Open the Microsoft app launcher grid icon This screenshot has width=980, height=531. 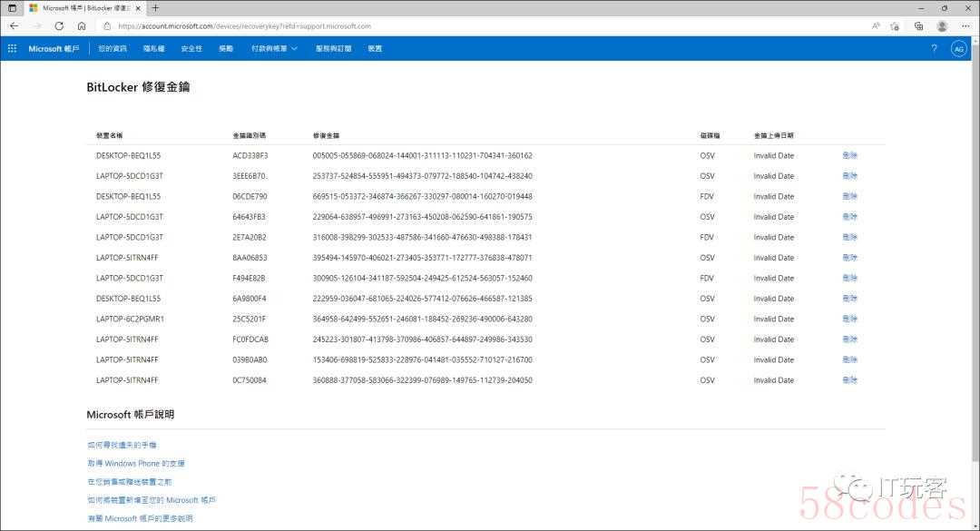pos(12,49)
